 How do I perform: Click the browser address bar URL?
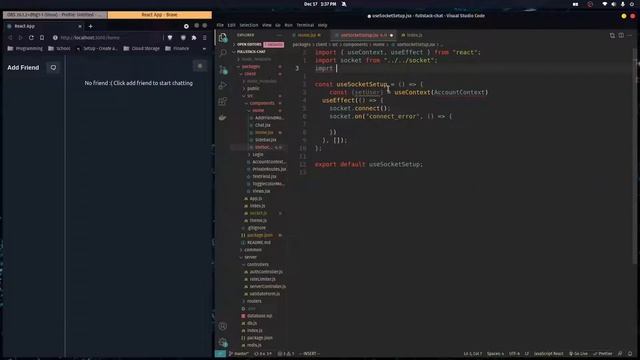90,38
